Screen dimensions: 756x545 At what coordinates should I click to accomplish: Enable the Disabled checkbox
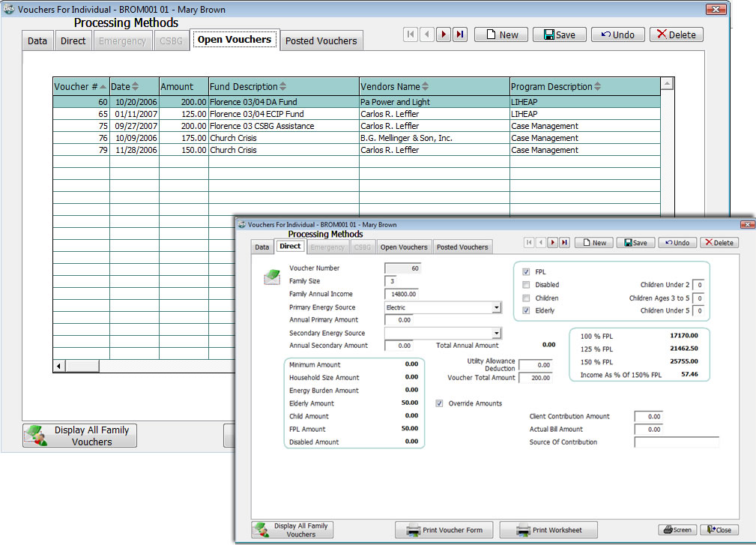tap(526, 285)
